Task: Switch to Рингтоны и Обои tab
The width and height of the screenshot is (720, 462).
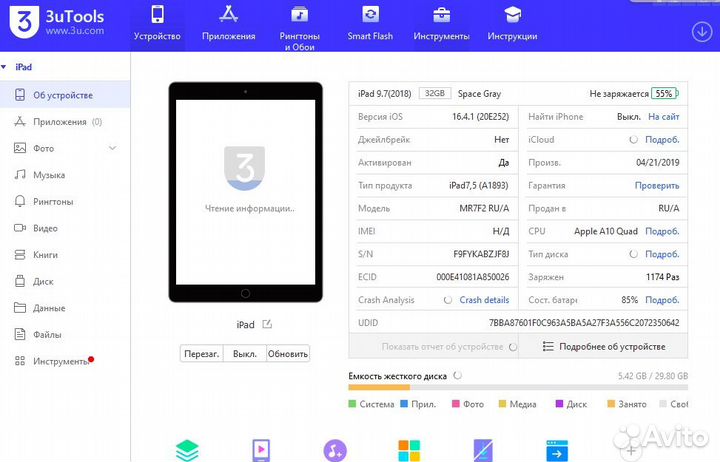Action: click(x=299, y=28)
